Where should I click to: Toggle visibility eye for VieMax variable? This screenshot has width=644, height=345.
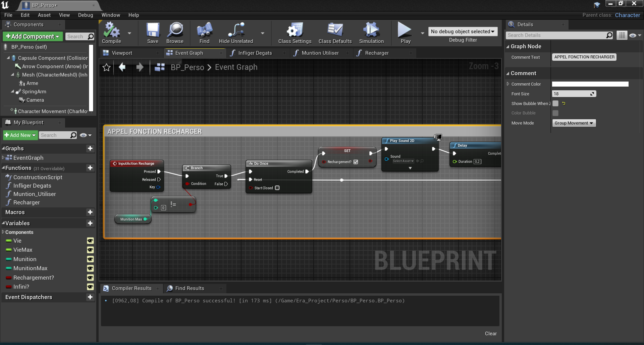(x=90, y=250)
